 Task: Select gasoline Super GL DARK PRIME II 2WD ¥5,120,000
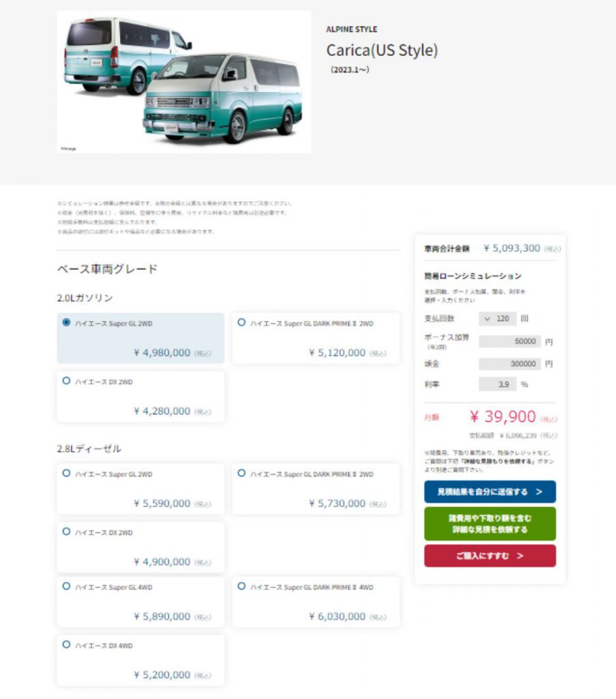(316, 338)
